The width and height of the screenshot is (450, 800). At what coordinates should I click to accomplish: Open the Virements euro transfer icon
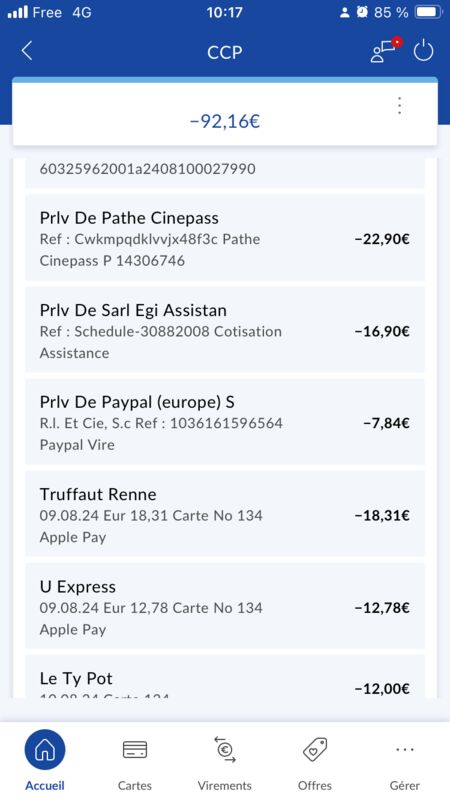(225, 749)
